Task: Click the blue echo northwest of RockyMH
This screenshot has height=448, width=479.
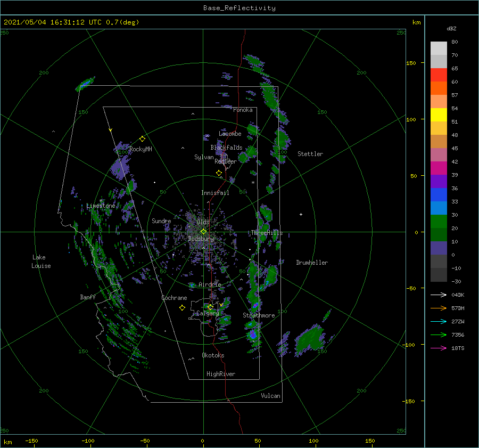Action: (x=85, y=83)
